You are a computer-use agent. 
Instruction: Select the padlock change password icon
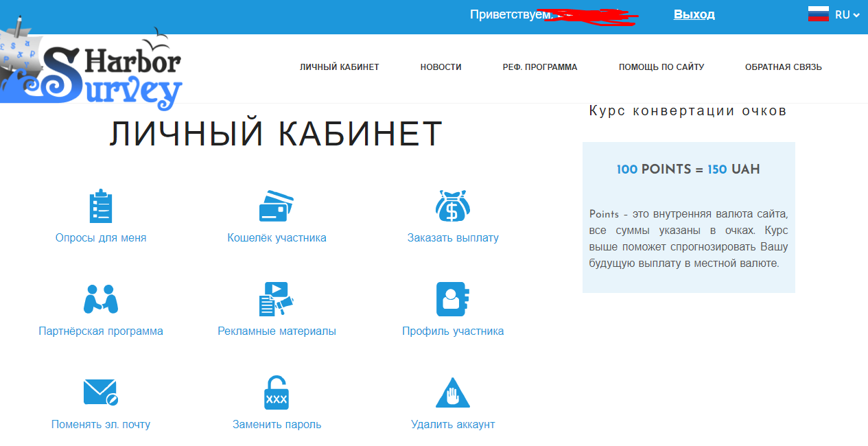pyautogui.click(x=277, y=392)
